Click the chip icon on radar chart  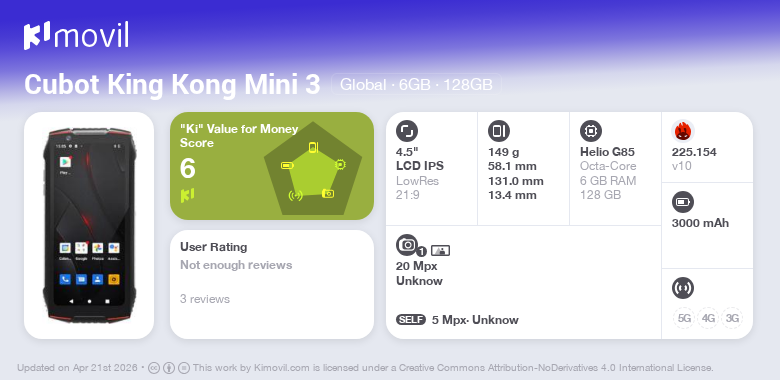pyautogui.click(x=340, y=164)
